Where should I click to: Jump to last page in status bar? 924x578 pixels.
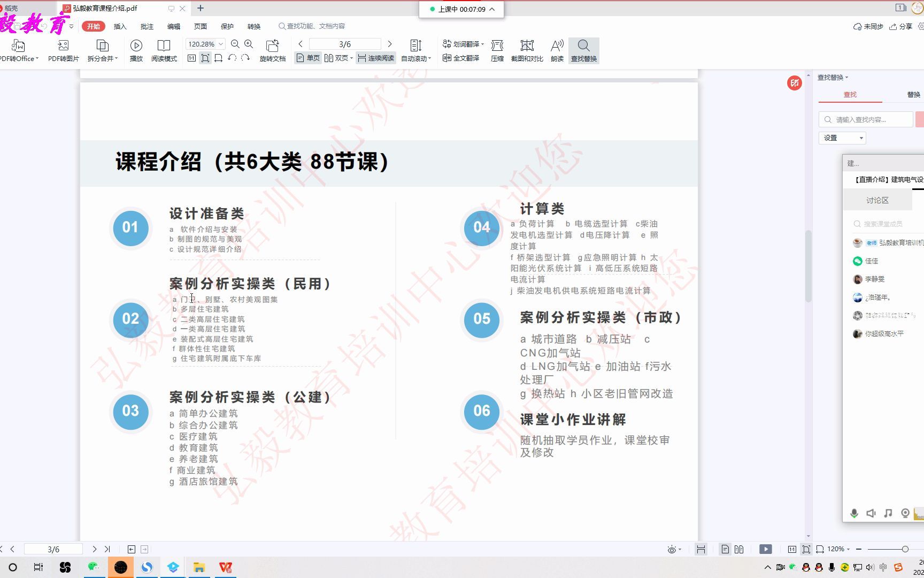coord(107,549)
